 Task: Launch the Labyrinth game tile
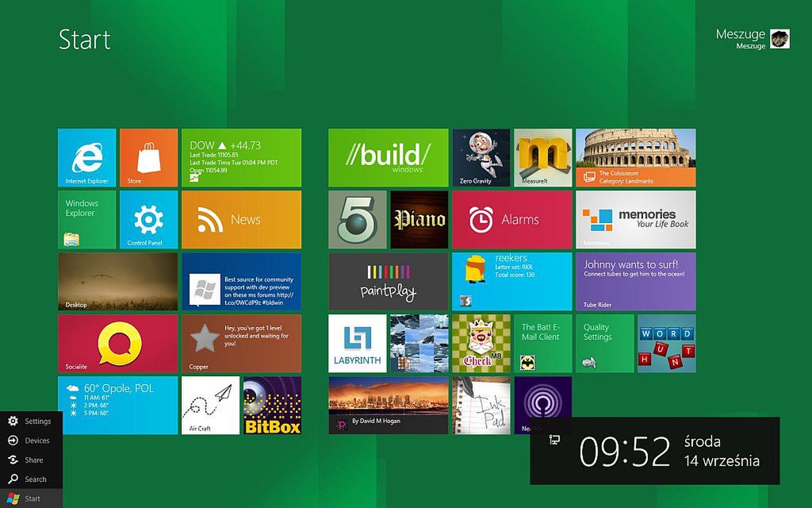tap(358, 343)
